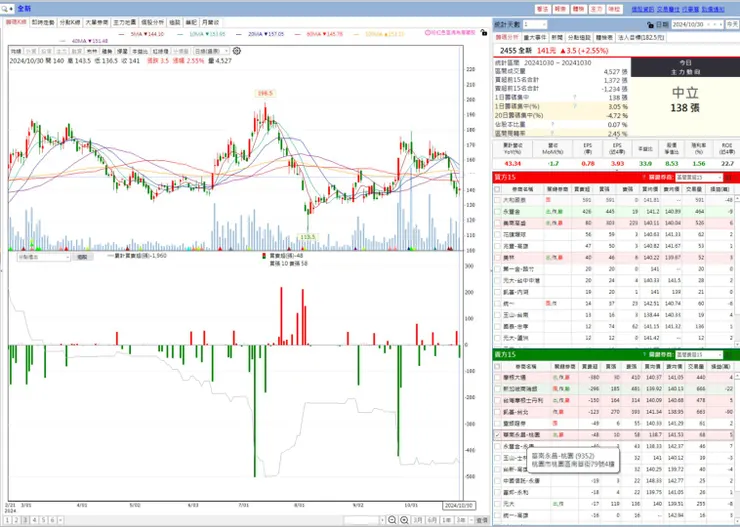This screenshot has height=527, width=740.
Task: Click the 2024/10/30 date marker on chart axis
Action: point(458,505)
